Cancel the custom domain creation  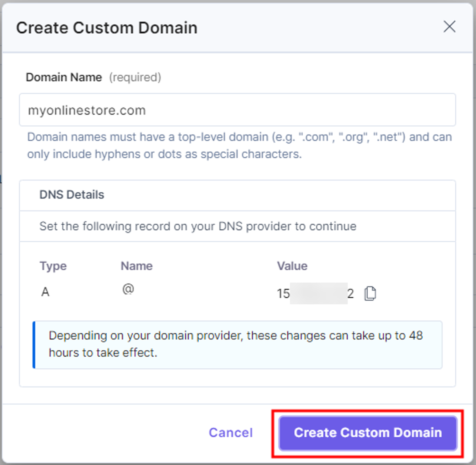point(231,433)
